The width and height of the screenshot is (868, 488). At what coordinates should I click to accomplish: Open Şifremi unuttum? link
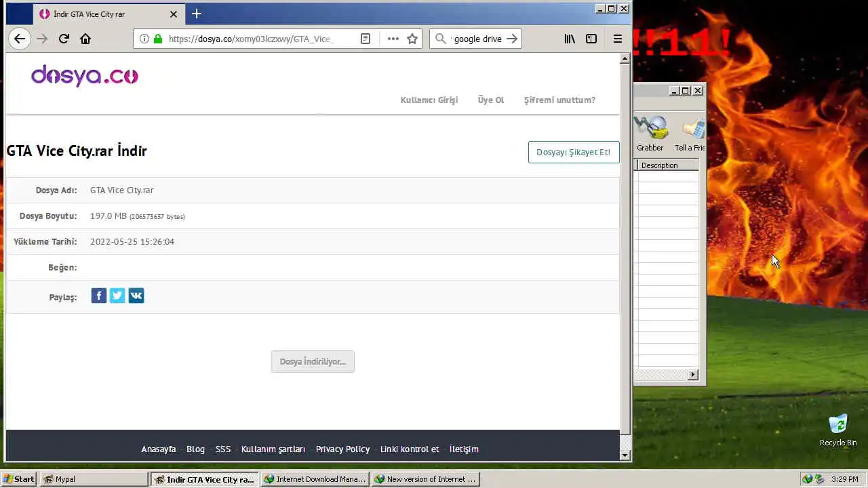click(559, 100)
